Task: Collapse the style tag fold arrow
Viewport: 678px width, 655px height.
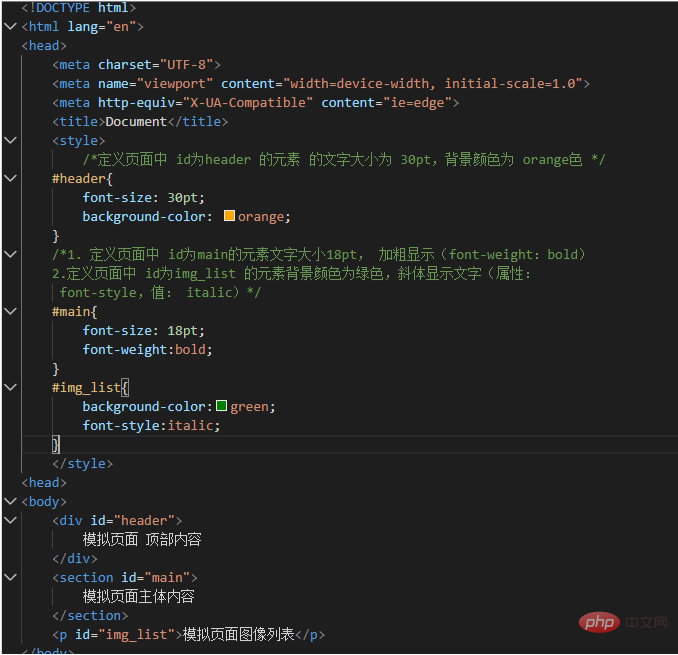Action: (10, 140)
